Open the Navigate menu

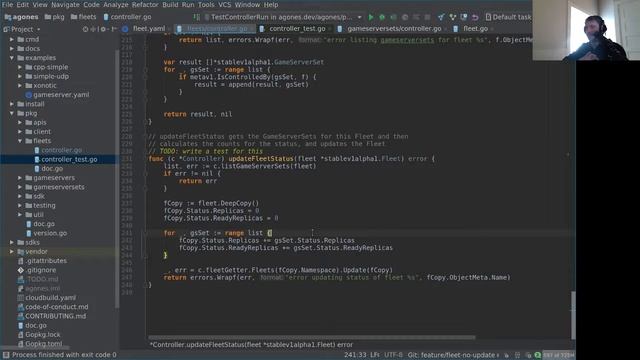(x=65, y=5)
